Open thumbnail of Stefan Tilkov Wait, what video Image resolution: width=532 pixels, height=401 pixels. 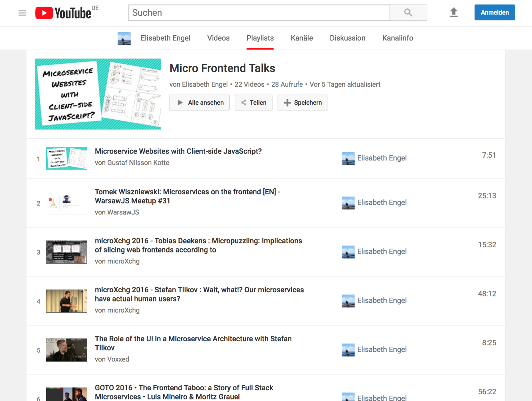[66, 301]
